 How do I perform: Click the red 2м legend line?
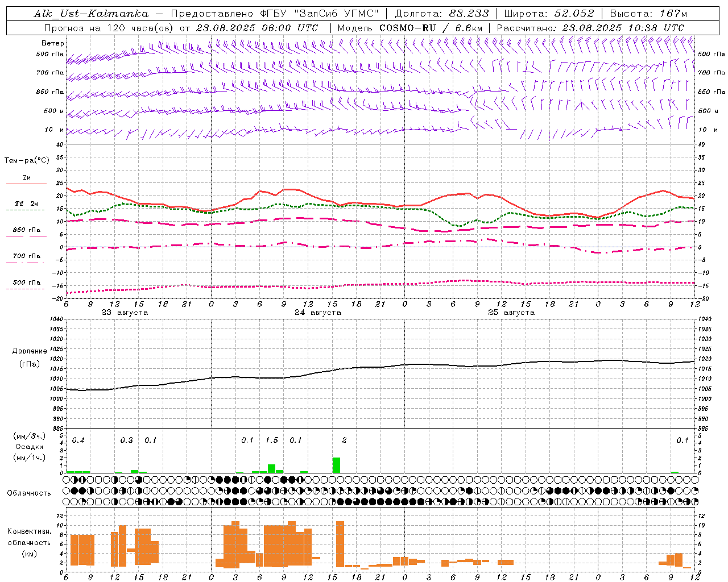tap(26, 184)
